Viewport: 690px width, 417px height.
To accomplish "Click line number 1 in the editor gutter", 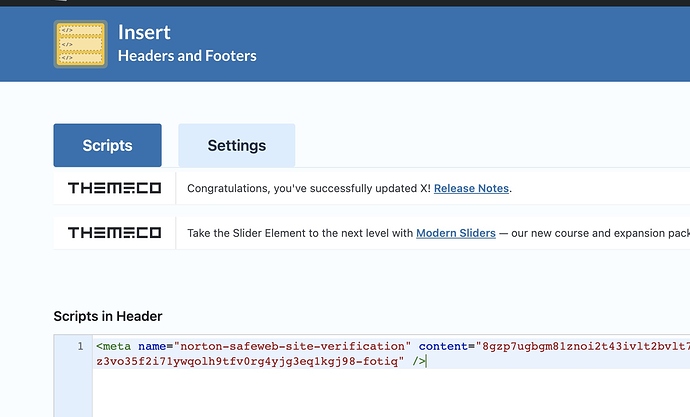I will (80, 346).
